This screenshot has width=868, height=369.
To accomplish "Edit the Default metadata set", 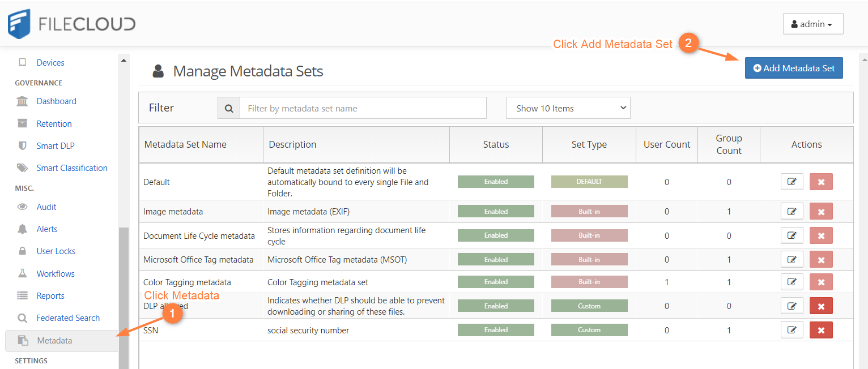I will point(792,182).
